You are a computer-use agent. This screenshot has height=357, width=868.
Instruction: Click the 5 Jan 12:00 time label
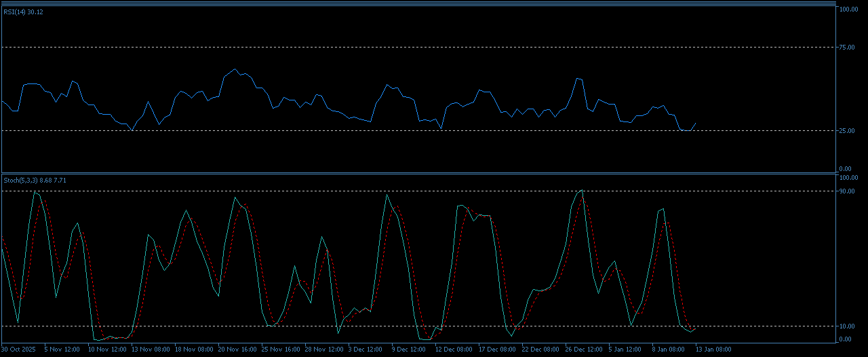[626, 350]
